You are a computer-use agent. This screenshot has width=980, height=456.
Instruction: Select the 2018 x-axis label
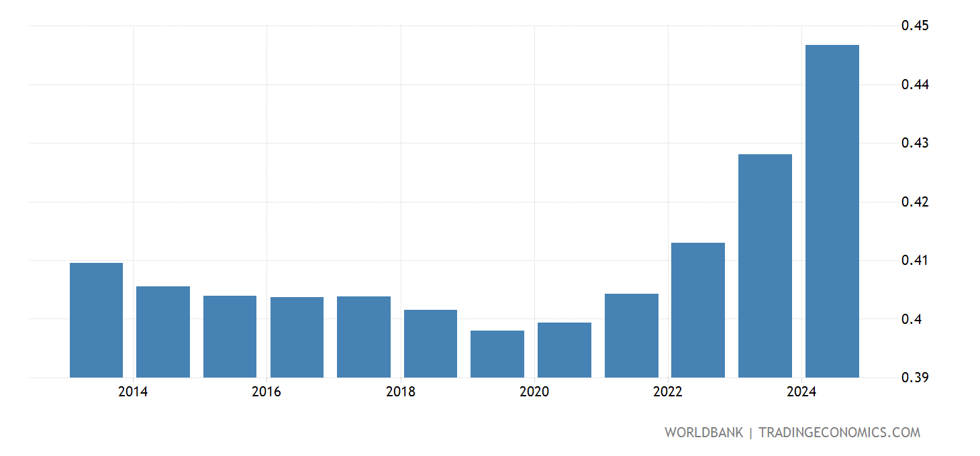(x=401, y=392)
